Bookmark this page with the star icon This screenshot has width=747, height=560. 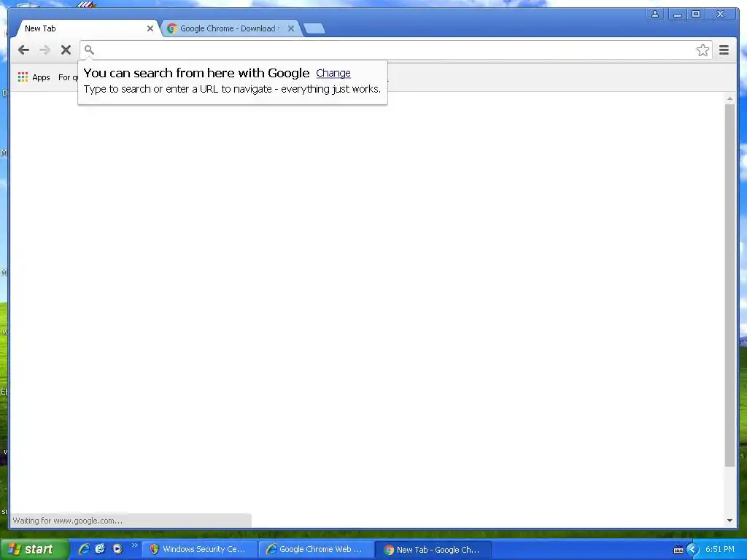[703, 50]
